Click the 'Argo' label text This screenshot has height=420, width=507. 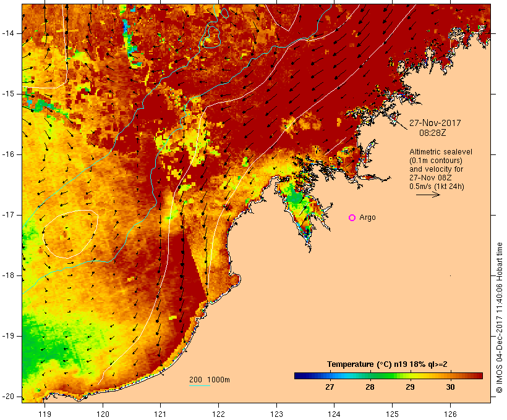pyautogui.click(x=368, y=217)
